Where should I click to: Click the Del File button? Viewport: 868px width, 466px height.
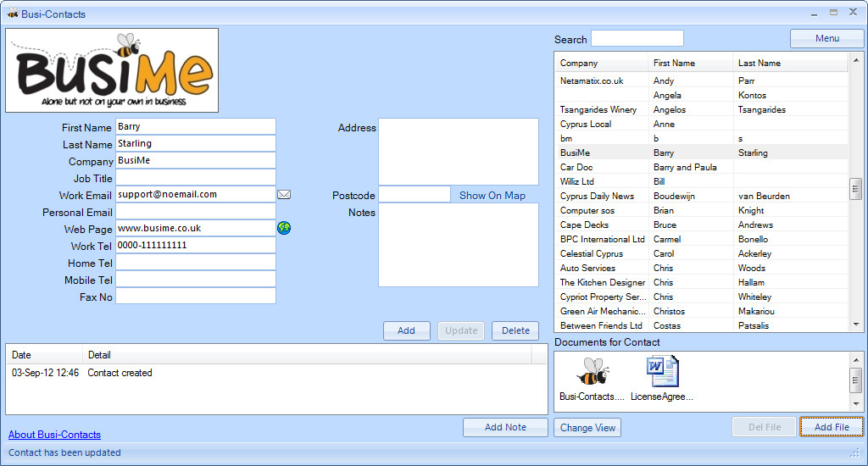(x=765, y=427)
